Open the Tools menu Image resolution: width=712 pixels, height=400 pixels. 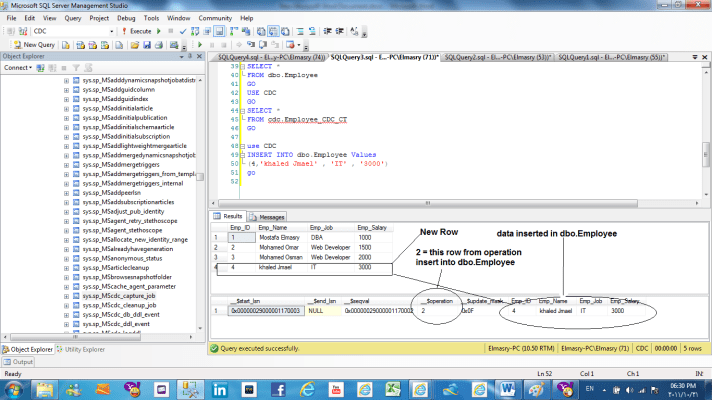point(153,18)
